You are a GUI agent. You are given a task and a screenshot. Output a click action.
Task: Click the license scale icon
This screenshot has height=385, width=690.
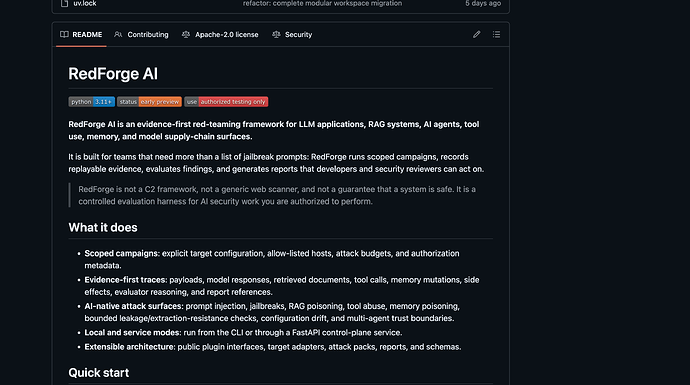[186, 34]
